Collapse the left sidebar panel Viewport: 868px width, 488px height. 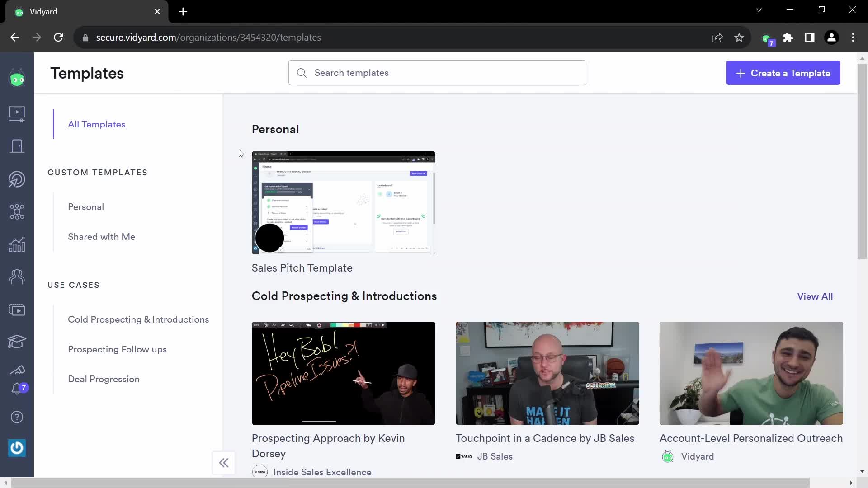pyautogui.click(x=224, y=462)
